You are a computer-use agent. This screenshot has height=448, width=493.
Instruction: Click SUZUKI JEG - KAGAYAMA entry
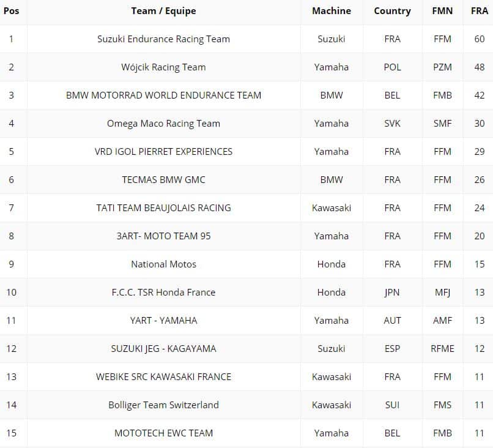(x=163, y=349)
